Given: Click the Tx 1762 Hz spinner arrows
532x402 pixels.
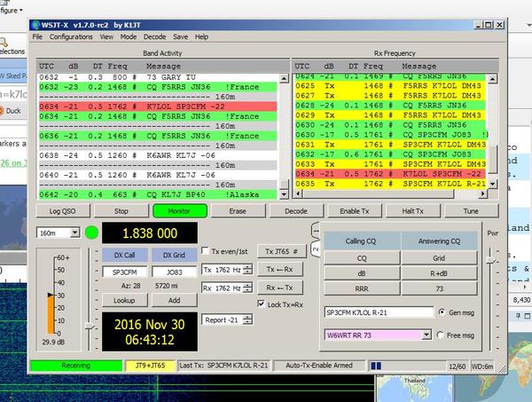Looking at the screenshot, I should pos(248,270).
